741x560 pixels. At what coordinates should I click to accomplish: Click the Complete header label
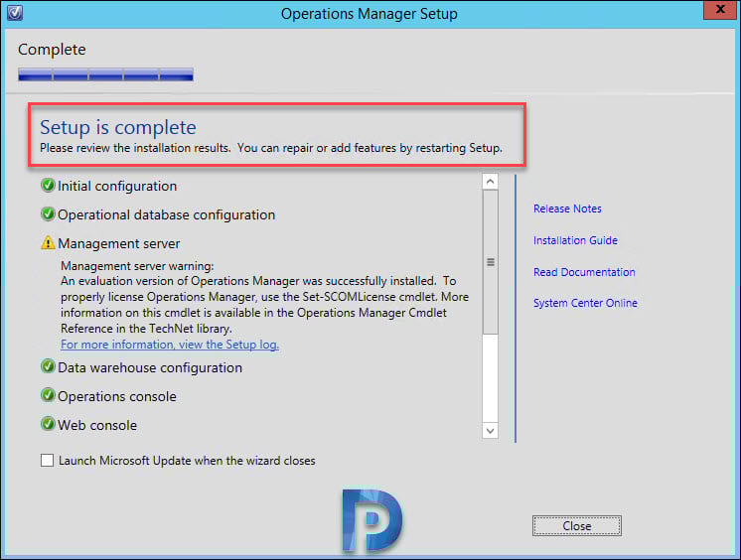(x=52, y=50)
